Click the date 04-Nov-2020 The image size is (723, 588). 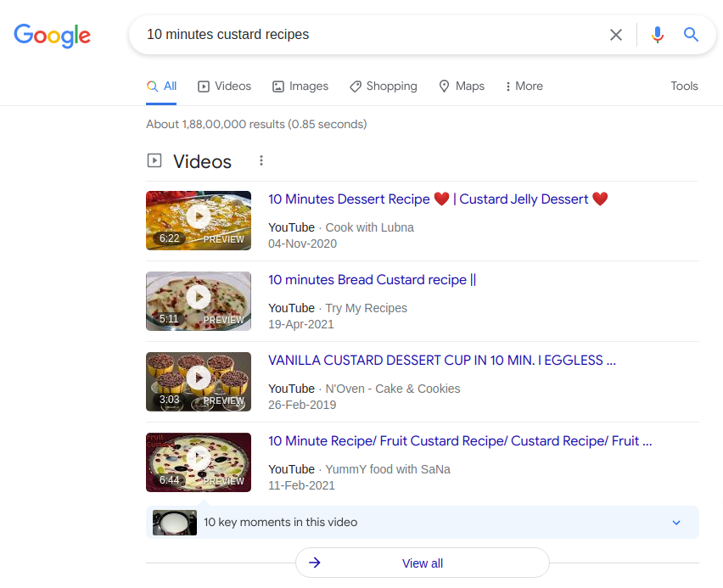302,244
